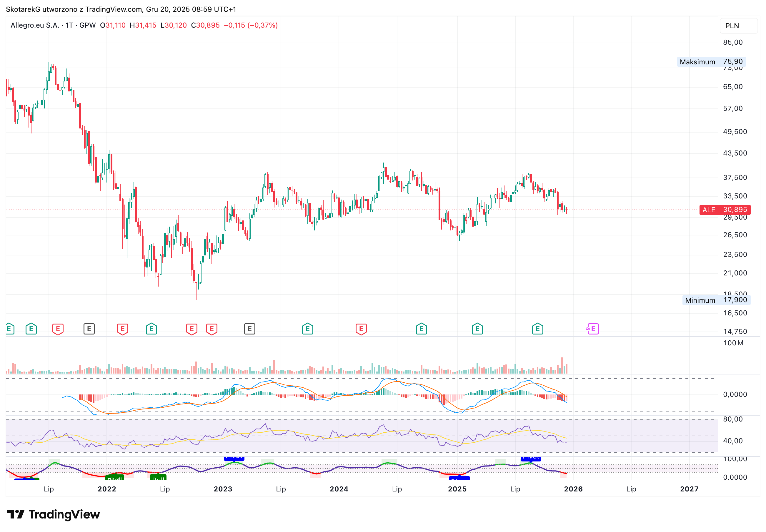Viewport: 766px width, 532px height.
Task: Click the green Bull label near 2022
Action: tap(115, 478)
